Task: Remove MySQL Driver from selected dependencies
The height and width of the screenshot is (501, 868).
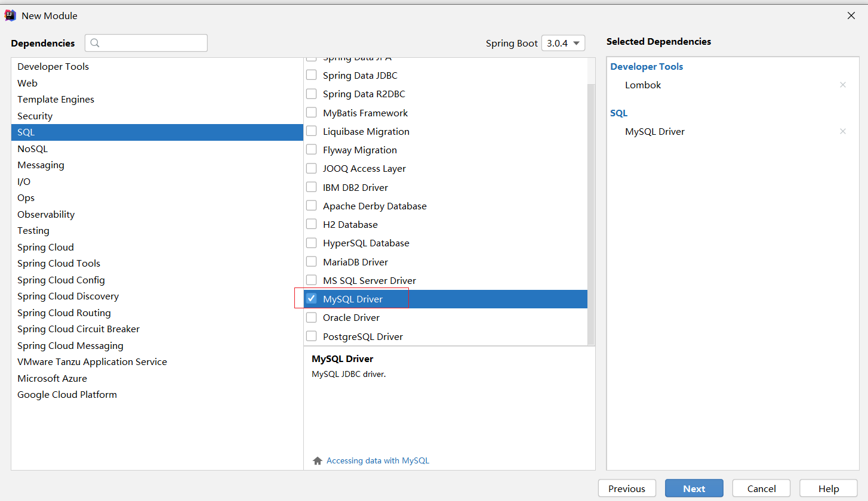Action: tap(842, 131)
